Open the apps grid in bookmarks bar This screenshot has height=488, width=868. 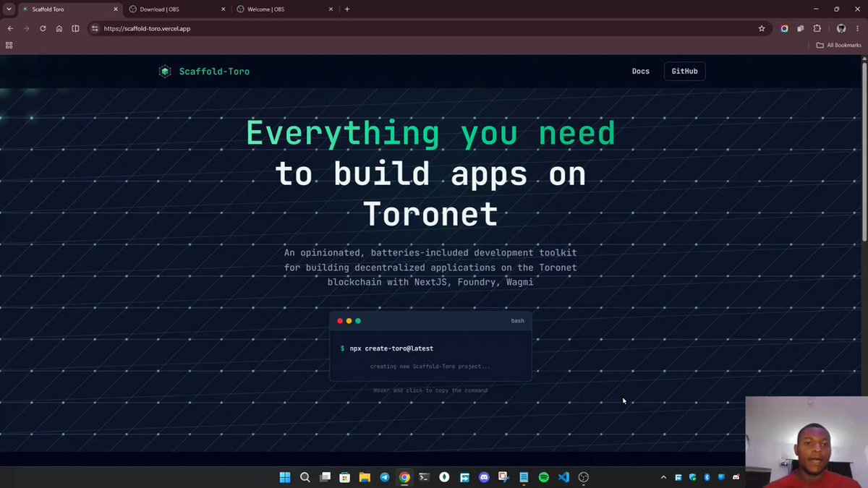pyautogui.click(x=9, y=45)
